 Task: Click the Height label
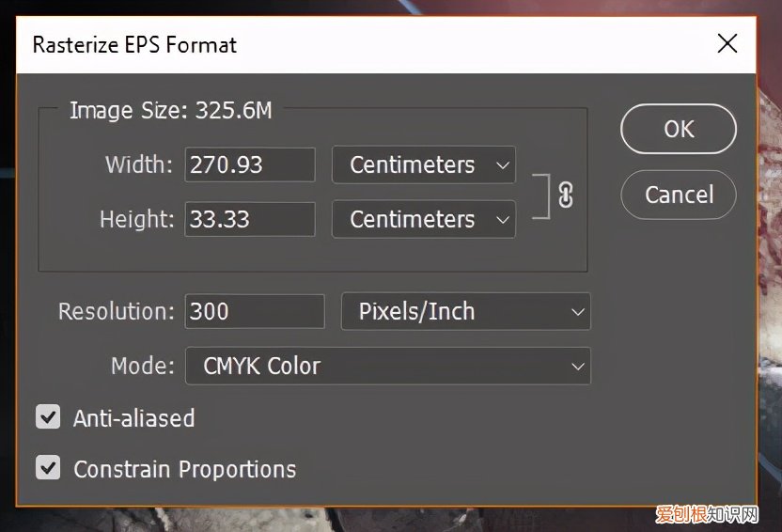click(137, 219)
